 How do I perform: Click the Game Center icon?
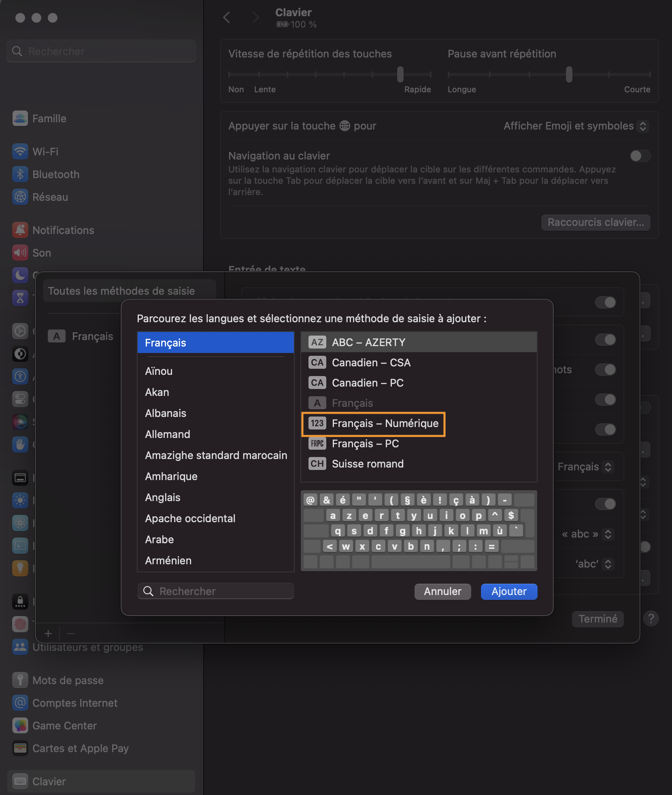coord(20,725)
